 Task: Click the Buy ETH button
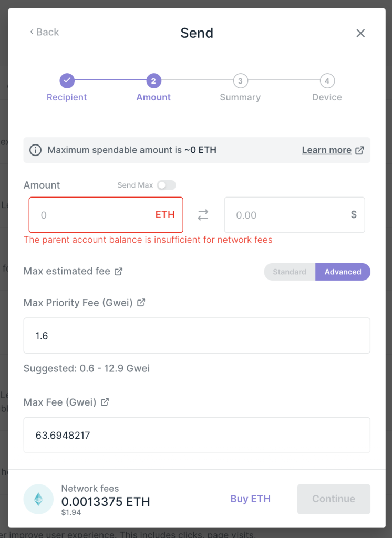tap(250, 499)
